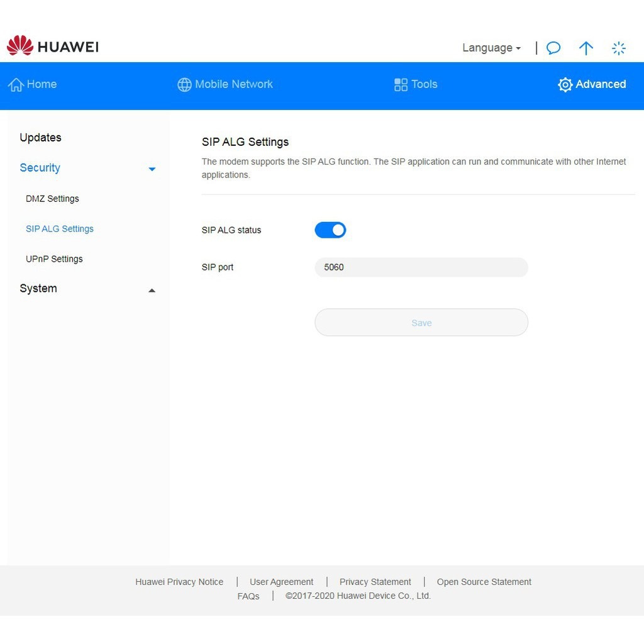Select UPnP Settings in sidebar
Image resolution: width=644 pixels, height=644 pixels.
(x=54, y=259)
